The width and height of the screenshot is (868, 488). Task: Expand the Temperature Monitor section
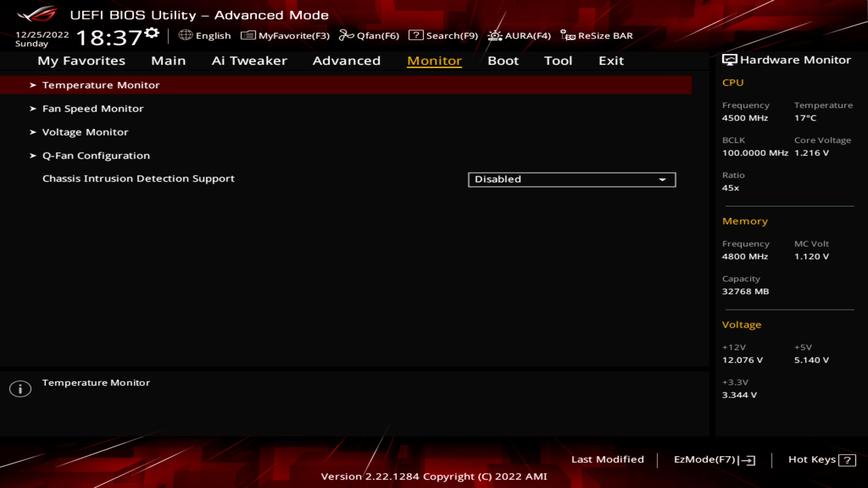[x=101, y=85]
